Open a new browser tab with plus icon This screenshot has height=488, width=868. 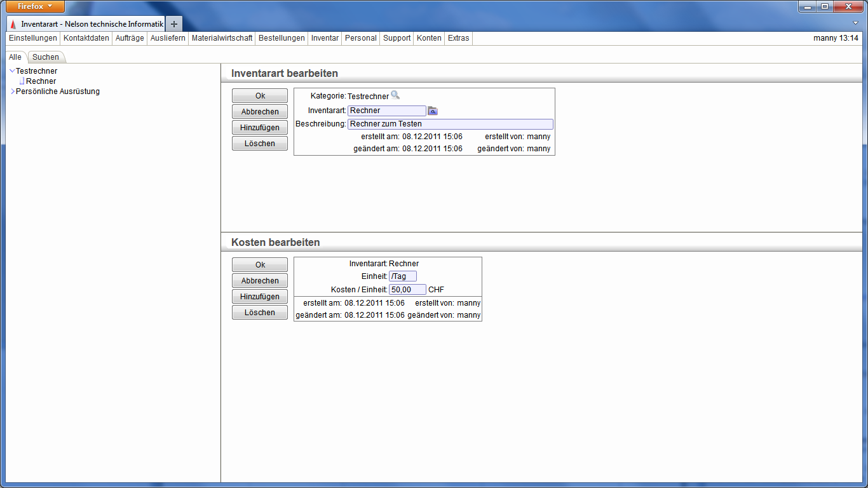(x=174, y=24)
